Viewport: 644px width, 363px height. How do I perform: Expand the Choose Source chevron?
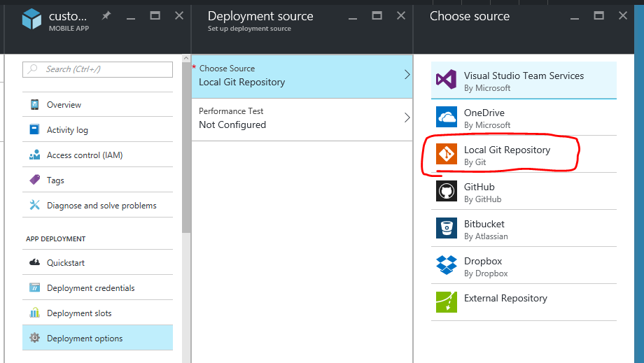tap(407, 75)
